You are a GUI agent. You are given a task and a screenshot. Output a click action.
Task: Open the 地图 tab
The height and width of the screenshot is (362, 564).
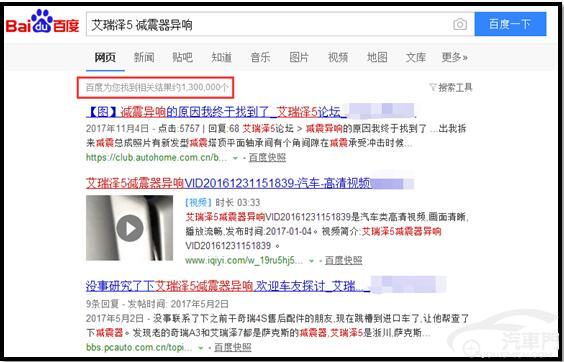click(x=377, y=57)
